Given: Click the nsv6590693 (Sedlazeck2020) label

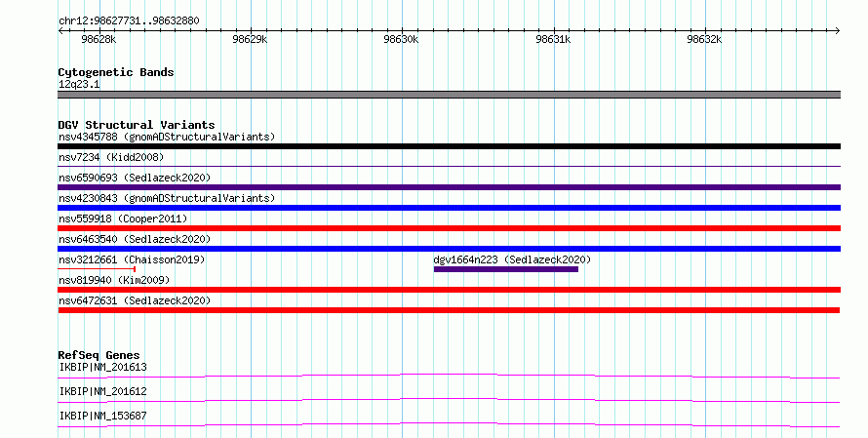Looking at the screenshot, I should click(x=135, y=178).
